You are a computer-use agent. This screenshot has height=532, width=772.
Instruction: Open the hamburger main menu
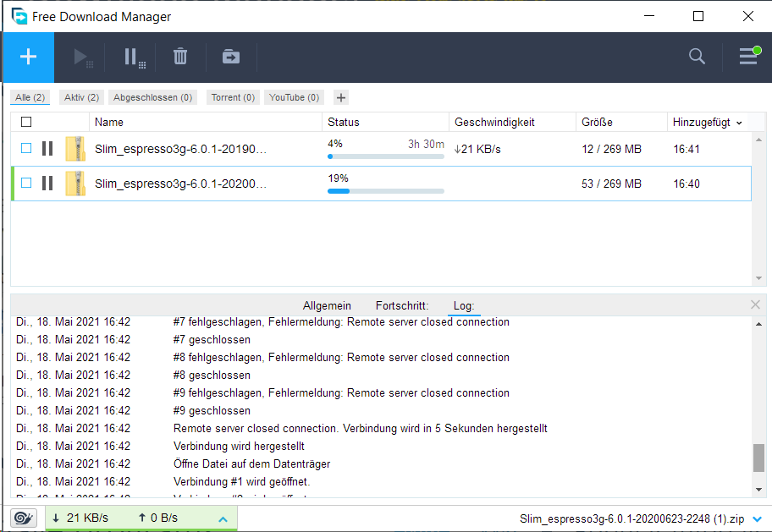pos(749,56)
